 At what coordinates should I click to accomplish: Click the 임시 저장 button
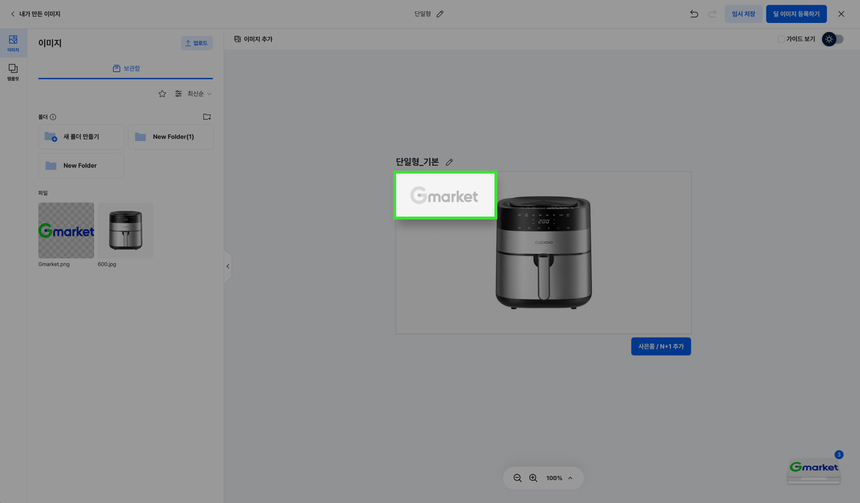(x=743, y=14)
